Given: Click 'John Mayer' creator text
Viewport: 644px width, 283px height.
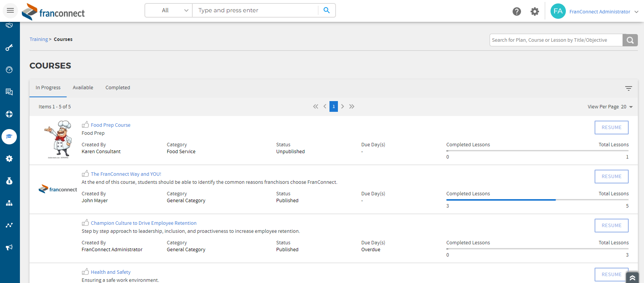Looking at the screenshot, I should (x=95, y=201).
